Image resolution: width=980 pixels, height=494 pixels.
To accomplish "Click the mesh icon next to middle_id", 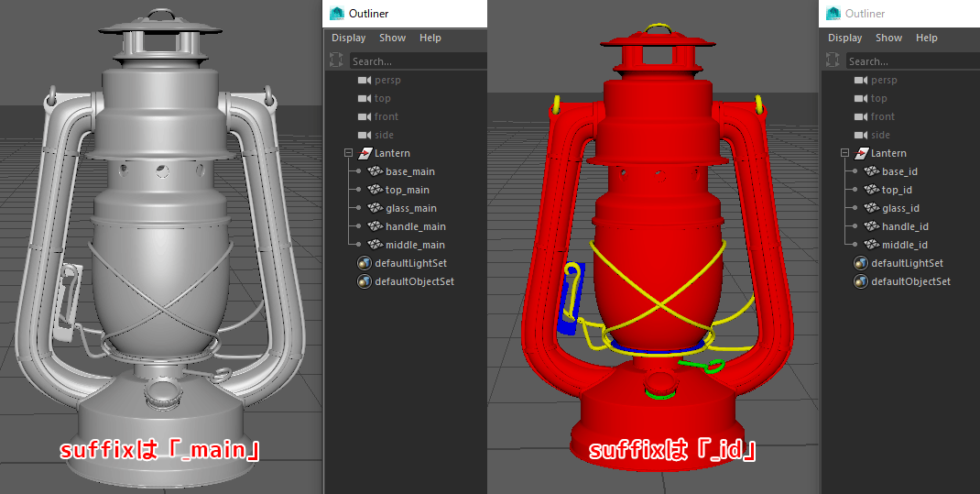I will pos(871,245).
